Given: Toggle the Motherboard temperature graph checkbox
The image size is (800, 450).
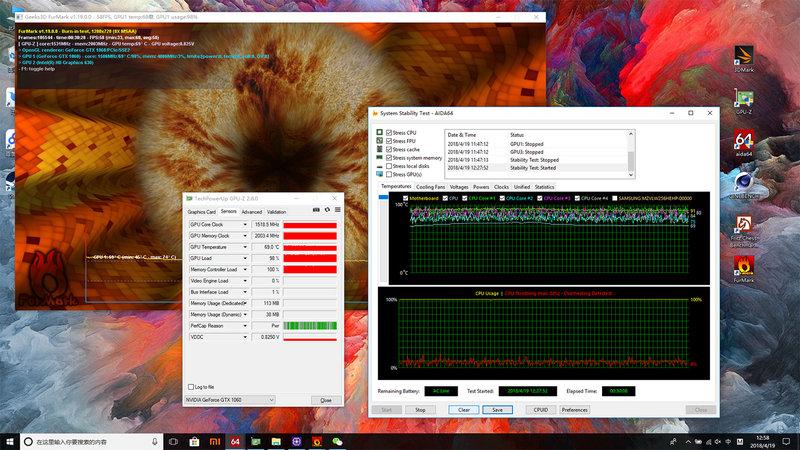Looking at the screenshot, I should [x=405, y=198].
